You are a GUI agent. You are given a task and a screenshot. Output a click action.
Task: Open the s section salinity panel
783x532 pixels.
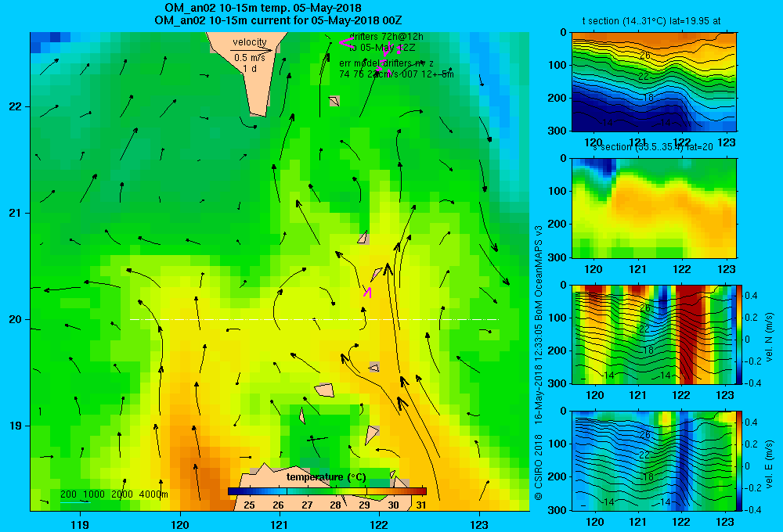654,208
